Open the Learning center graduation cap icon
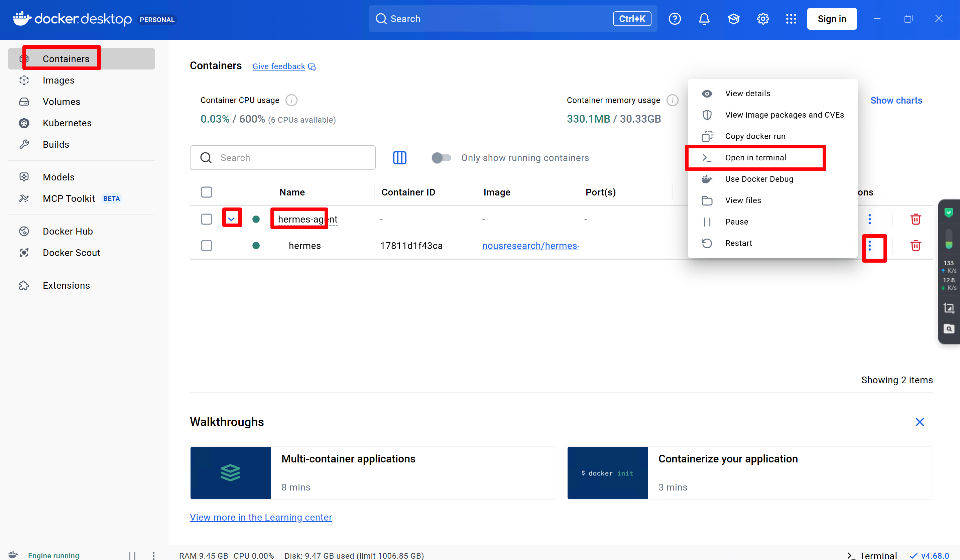 click(x=733, y=19)
